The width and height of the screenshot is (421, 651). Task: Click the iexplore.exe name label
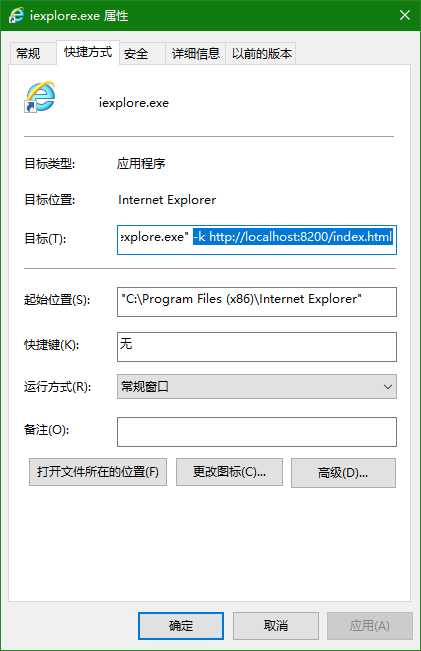click(x=134, y=103)
